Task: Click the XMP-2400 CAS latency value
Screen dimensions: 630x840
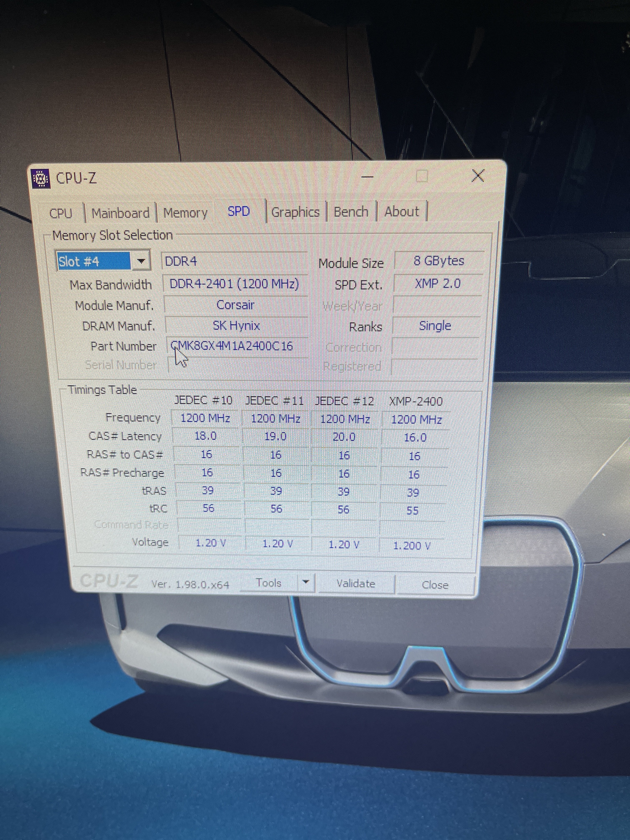Action: tap(415, 437)
